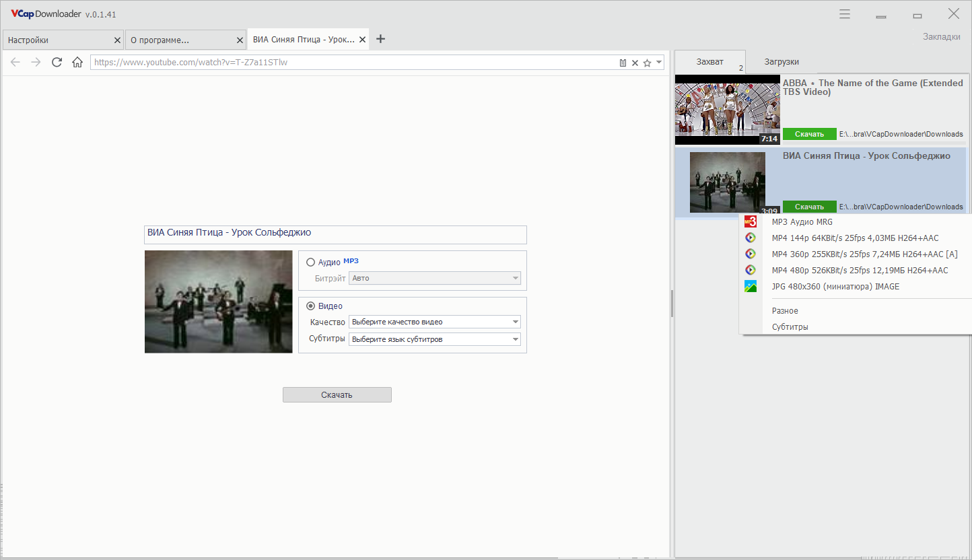This screenshot has height=560, width=972.
Task: Select the Аудио MP3 radio button
Action: (x=310, y=262)
